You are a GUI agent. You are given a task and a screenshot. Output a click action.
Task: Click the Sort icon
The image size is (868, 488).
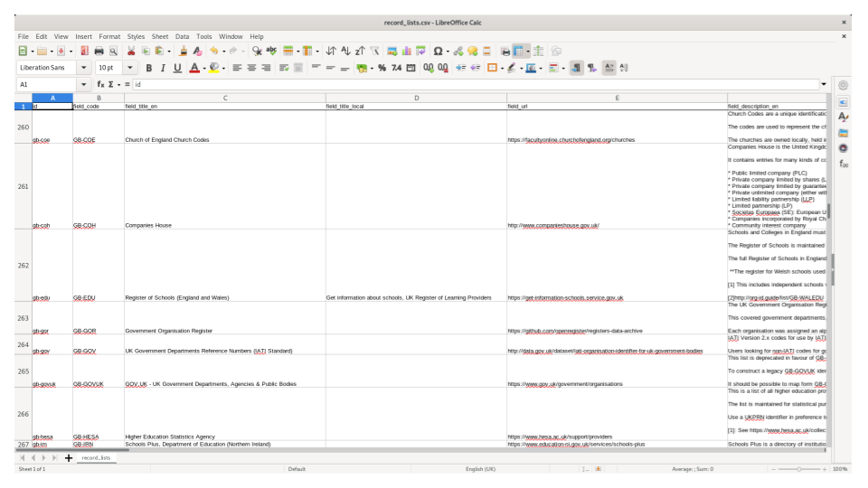[x=331, y=51]
